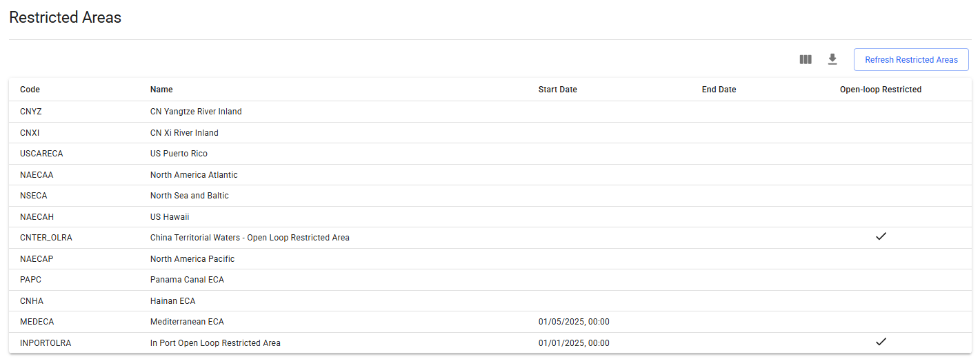Click the End Date column header

[x=719, y=90]
